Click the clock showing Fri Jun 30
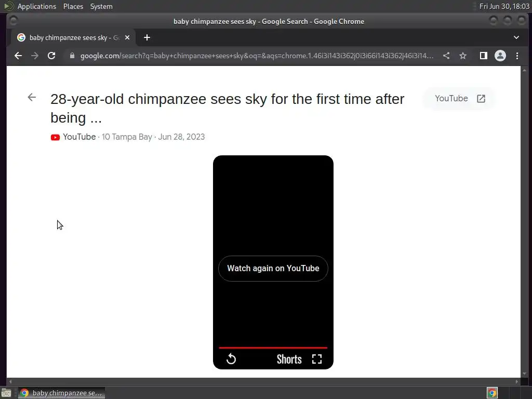The height and width of the screenshot is (399, 532). (504, 6)
